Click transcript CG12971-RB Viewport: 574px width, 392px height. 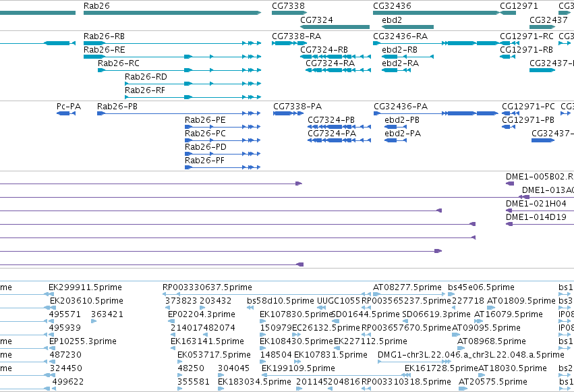[508, 57]
